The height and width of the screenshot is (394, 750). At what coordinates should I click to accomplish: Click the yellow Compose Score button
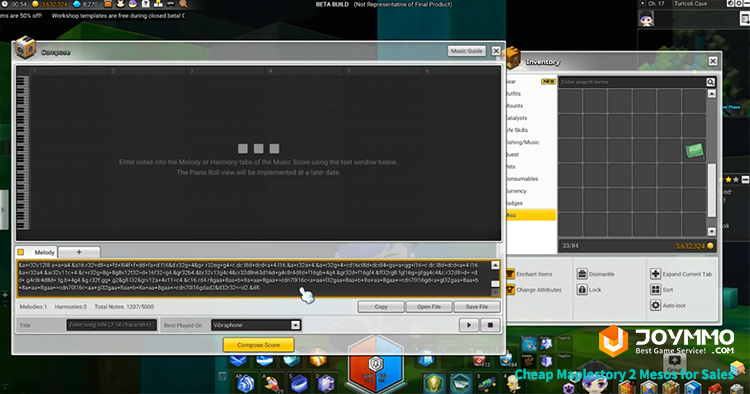(x=258, y=345)
